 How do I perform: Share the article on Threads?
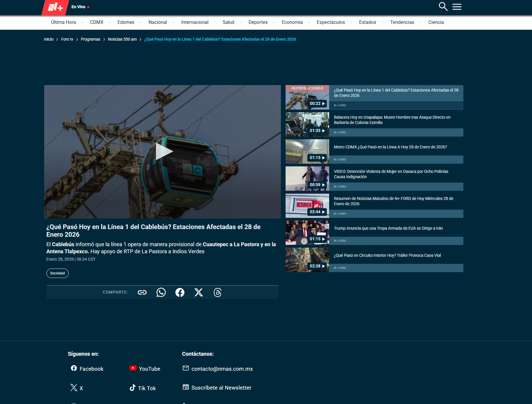pyautogui.click(x=218, y=292)
